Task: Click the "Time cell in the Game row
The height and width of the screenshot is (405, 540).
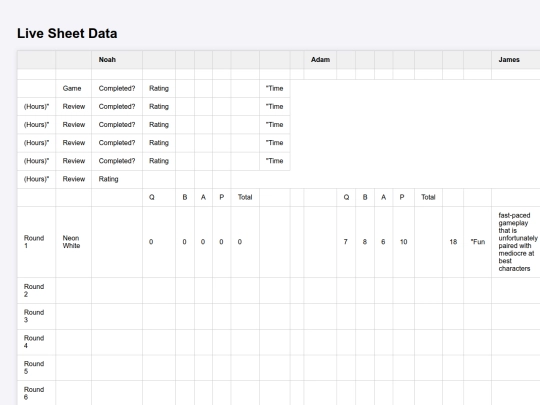Action: pyautogui.click(x=274, y=89)
